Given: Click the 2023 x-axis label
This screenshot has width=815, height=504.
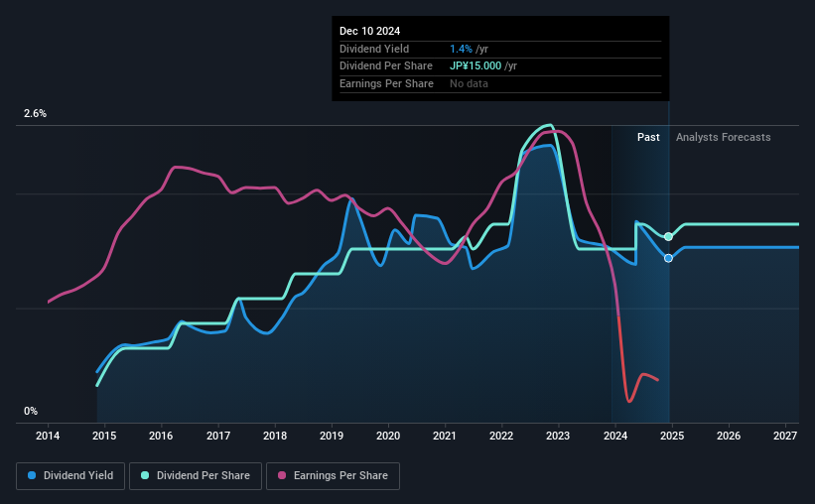Looking at the screenshot, I should tap(558, 436).
